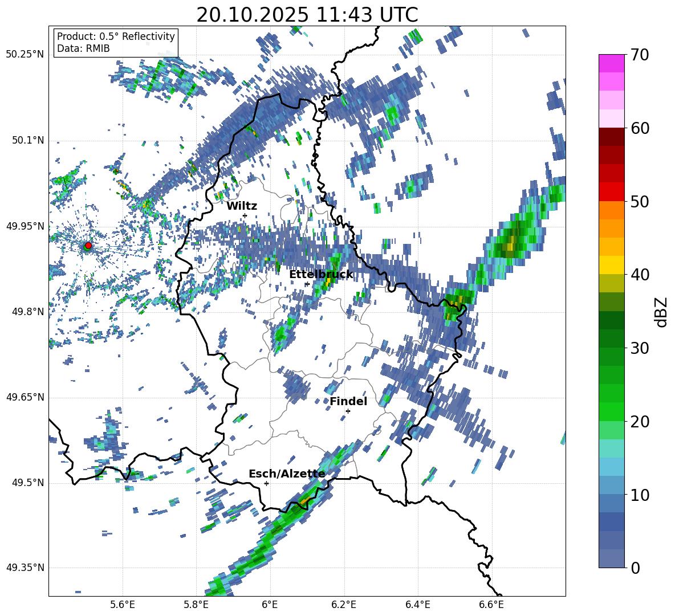Click the Ettelbruck station cross marker
The image size is (675, 616).
pos(307,284)
